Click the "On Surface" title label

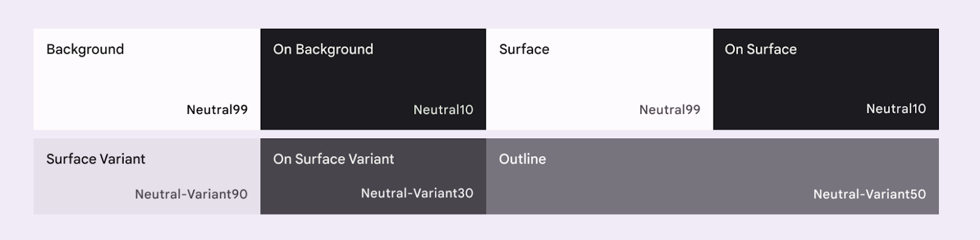(x=761, y=50)
